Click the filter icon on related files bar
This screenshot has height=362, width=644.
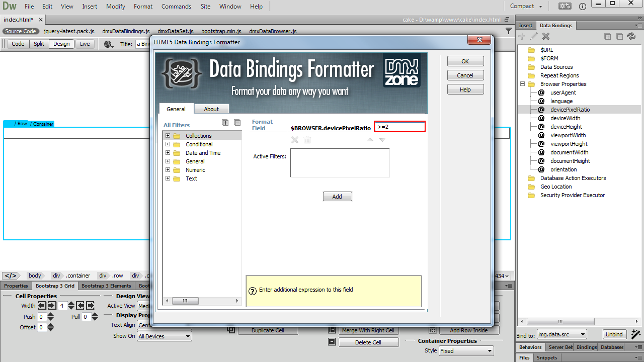pyautogui.click(x=509, y=31)
